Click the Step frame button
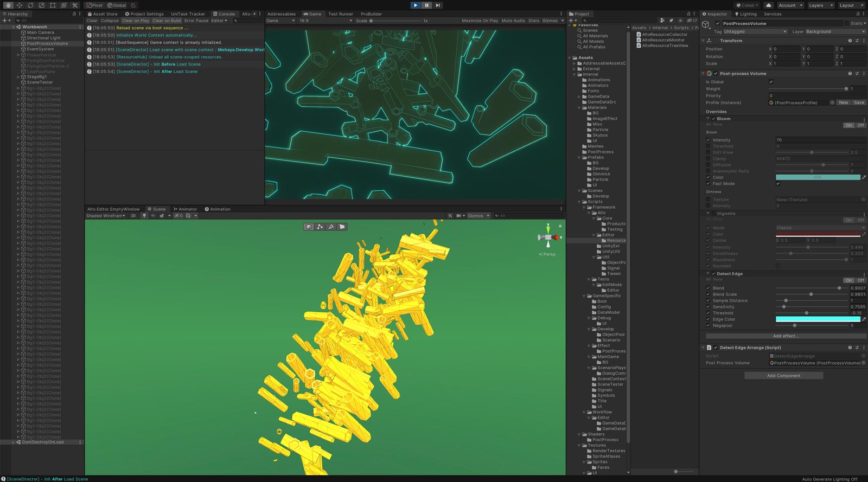Screen dimensions: 868x482 (438, 5)
